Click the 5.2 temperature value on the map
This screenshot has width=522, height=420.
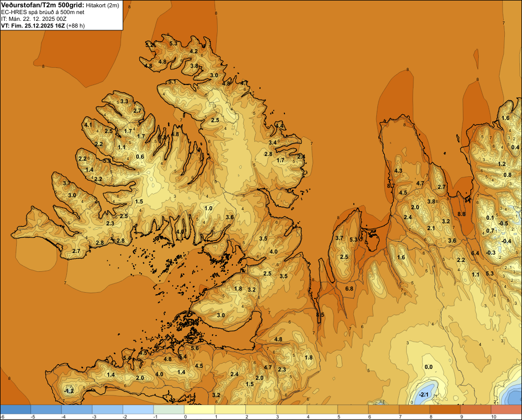tap(149, 44)
